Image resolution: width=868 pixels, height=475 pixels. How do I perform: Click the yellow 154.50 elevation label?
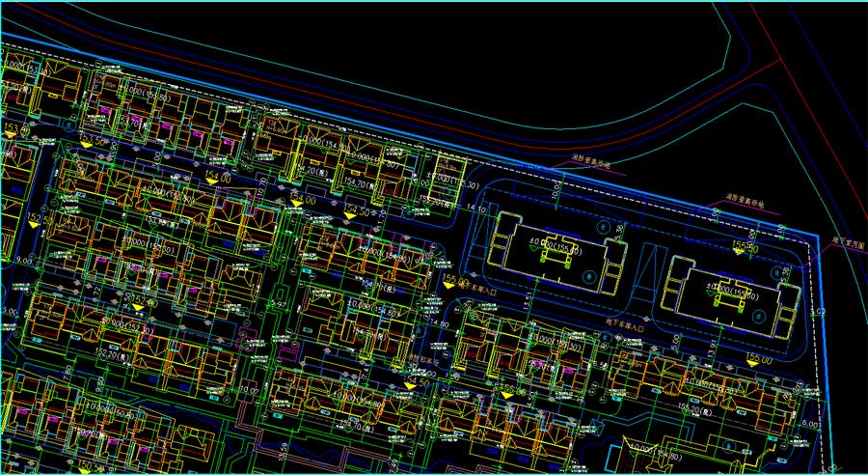(x=357, y=211)
